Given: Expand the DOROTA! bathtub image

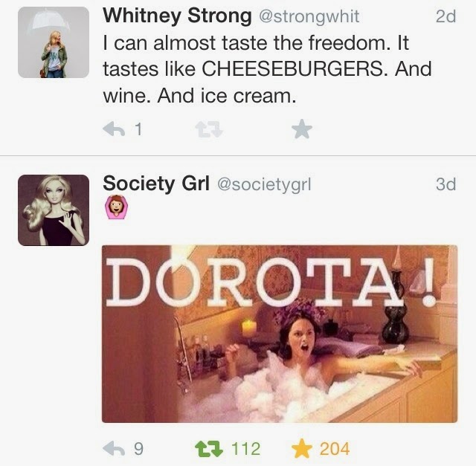Looking at the screenshot, I should click(x=280, y=334).
